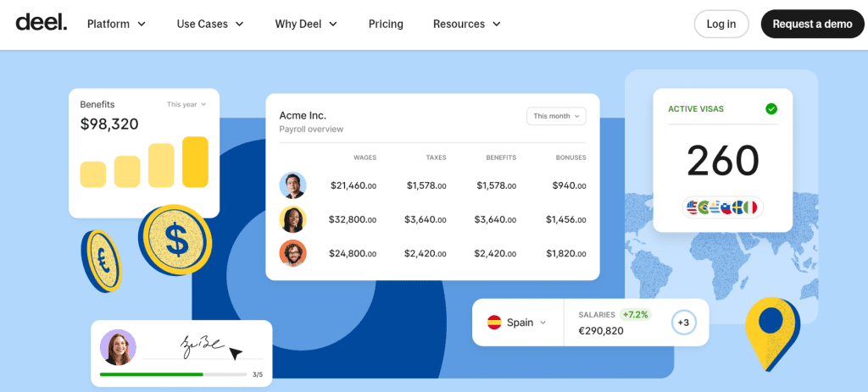Expand the This year benefits dropdown

186,105
